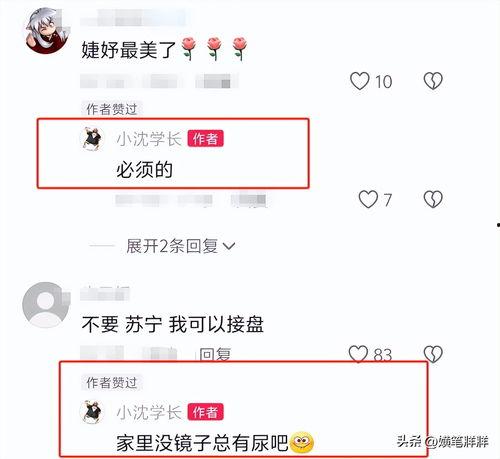Dislike the 必须的 author reply
Screen dimensions: 500x459
[x=433, y=199]
